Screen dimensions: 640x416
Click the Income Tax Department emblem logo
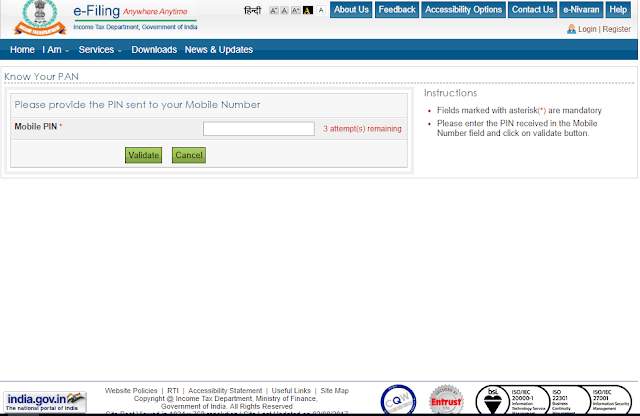click(40, 18)
